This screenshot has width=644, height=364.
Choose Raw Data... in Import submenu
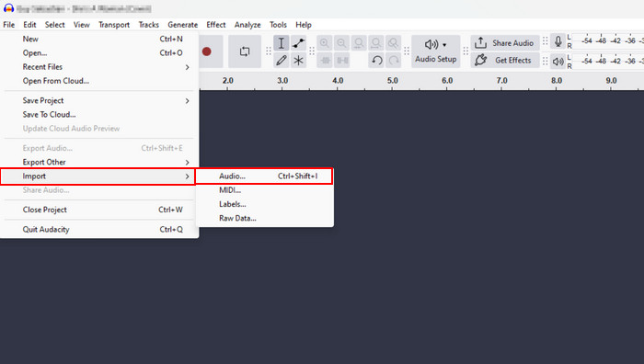click(x=265, y=218)
